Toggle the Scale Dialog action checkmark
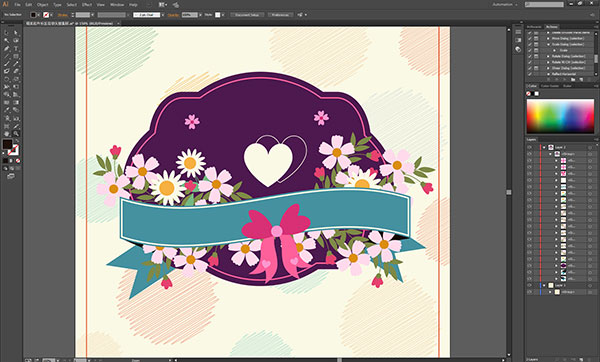 click(x=530, y=44)
